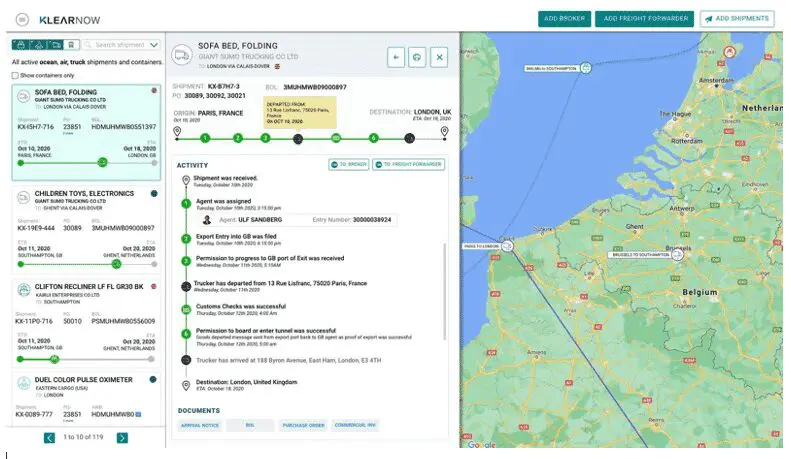Click status dot on Children Toys card
This screenshot has height=459, width=791.
click(154, 194)
